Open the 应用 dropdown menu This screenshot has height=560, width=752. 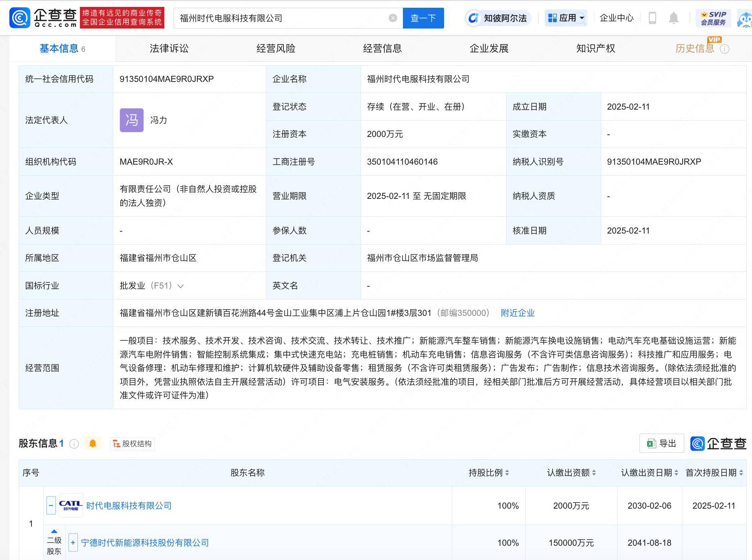(x=566, y=18)
